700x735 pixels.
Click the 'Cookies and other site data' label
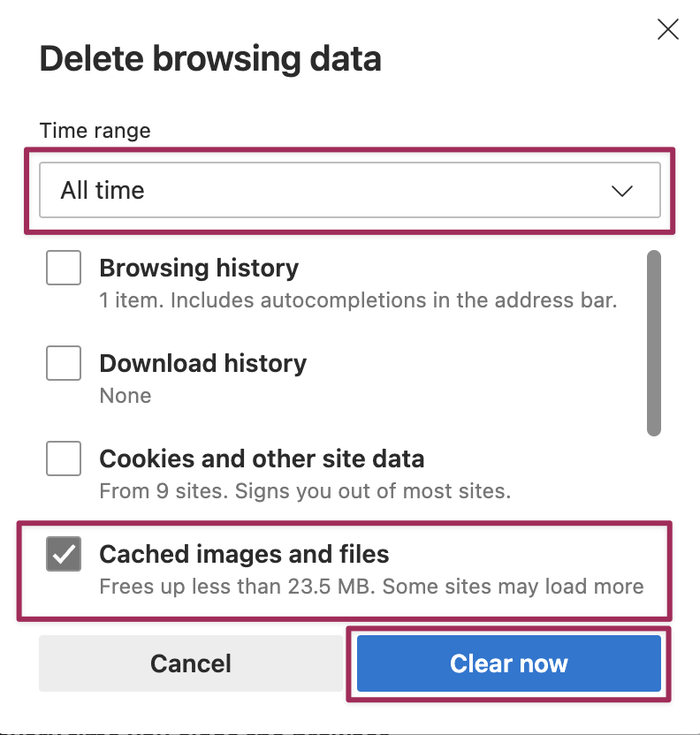(262, 458)
